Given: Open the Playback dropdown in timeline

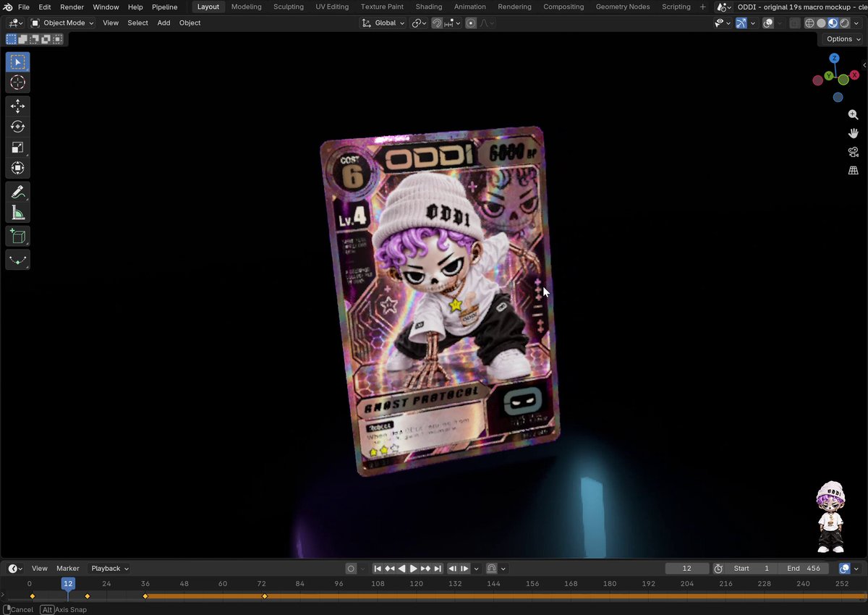Looking at the screenshot, I should (109, 569).
